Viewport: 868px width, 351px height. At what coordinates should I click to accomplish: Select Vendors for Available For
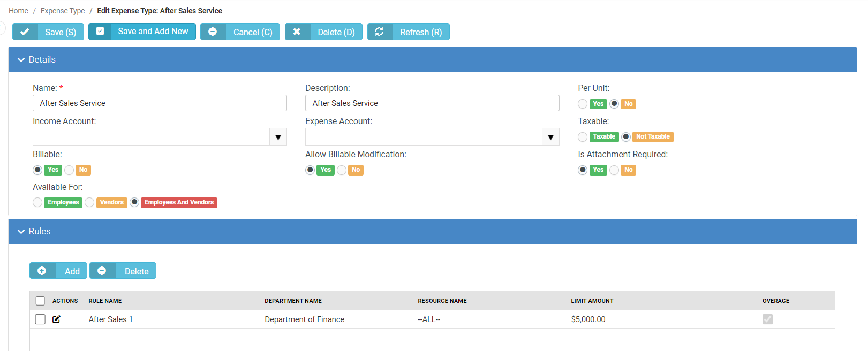89,202
